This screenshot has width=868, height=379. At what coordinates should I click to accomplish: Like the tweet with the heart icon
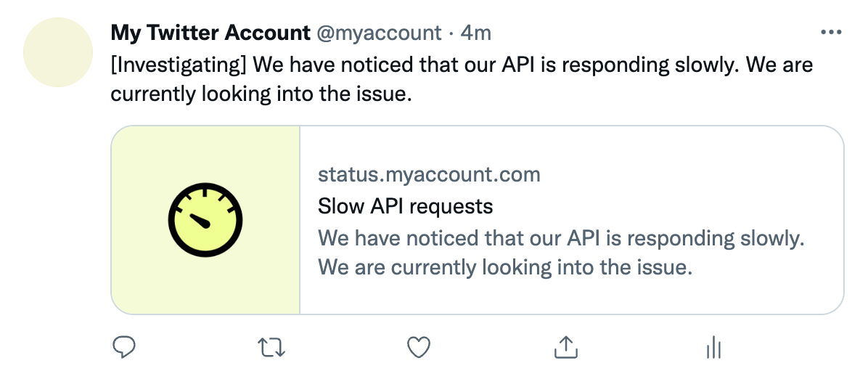(x=419, y=348)
